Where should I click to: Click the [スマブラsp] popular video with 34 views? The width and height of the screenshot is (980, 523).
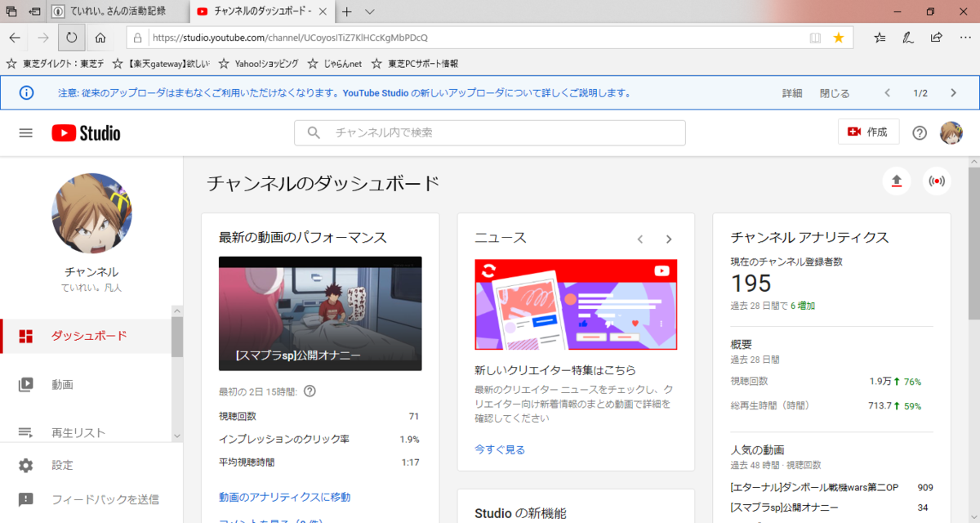tap(831, 507)
